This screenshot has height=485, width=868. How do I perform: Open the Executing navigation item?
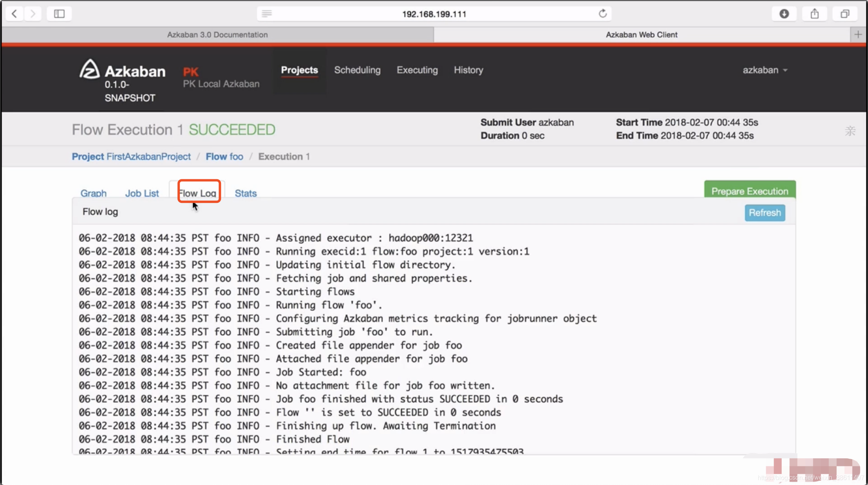[x=417, y=70]
